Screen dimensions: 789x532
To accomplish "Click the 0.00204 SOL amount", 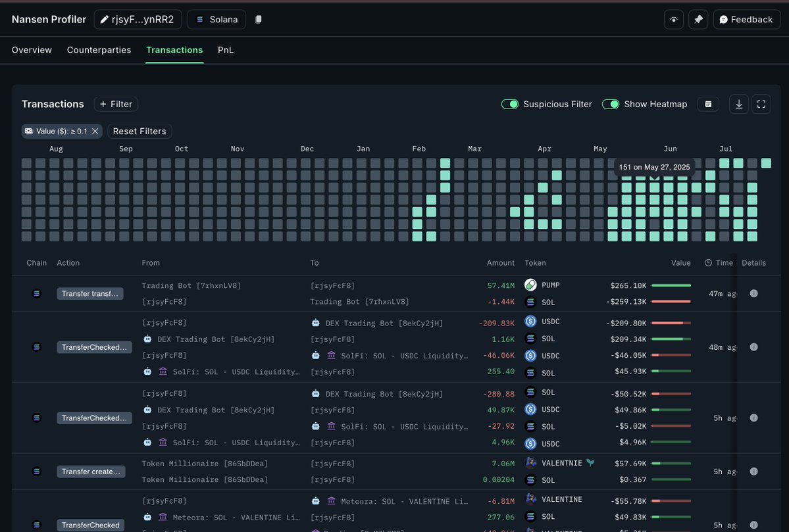I will (498, 479).
